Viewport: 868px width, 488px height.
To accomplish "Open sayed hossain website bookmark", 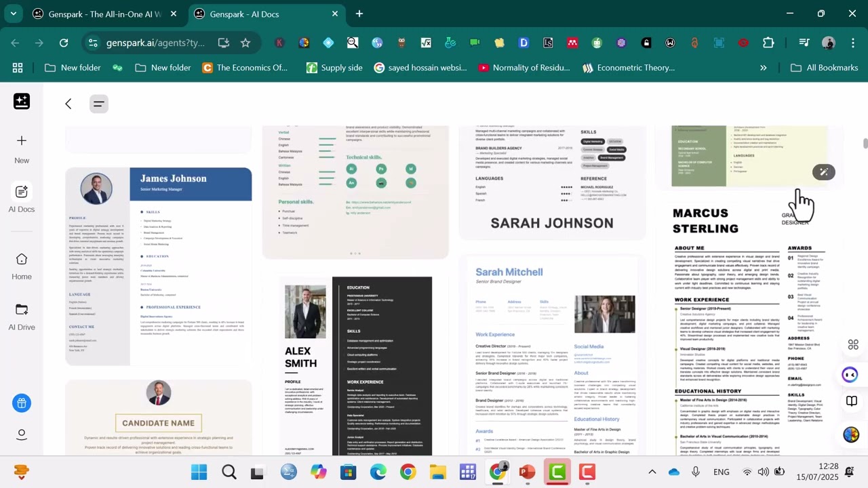I will [420, 68].
